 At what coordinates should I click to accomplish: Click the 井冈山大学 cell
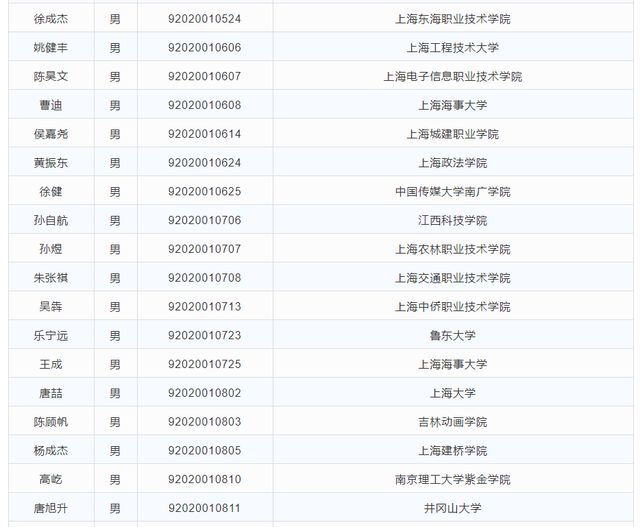453,508
